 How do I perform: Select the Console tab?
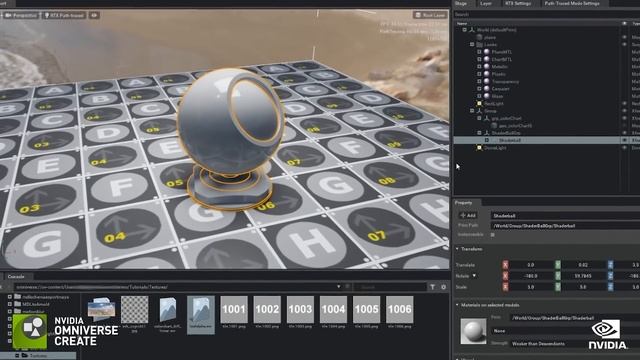[16, 276]
